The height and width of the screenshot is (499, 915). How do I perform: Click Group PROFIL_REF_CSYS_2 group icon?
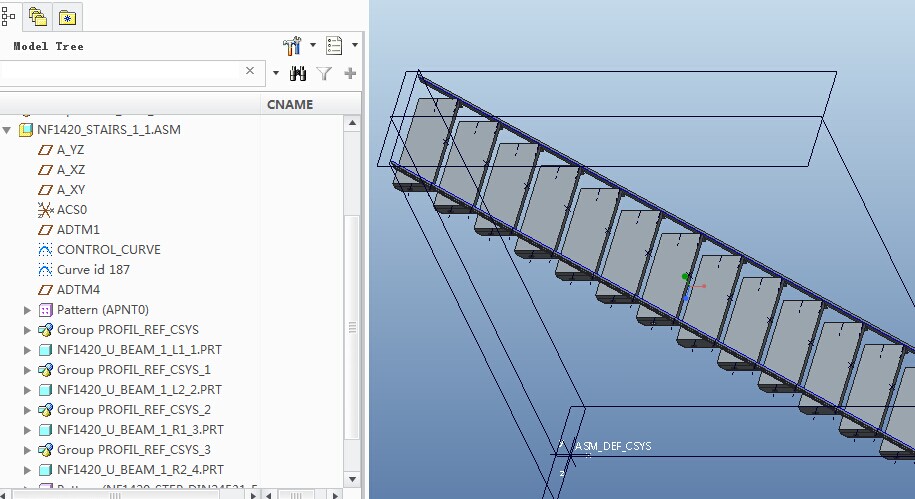click(45, 410)
